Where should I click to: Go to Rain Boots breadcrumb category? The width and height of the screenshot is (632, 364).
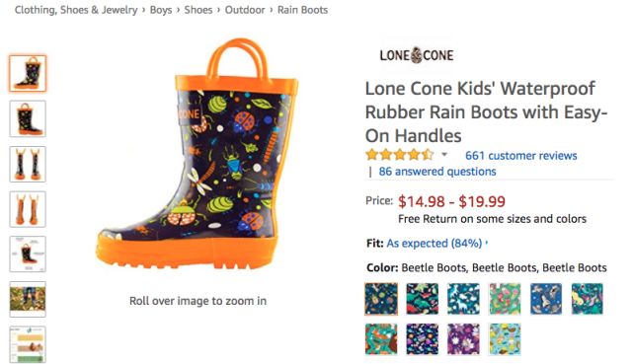click(x=302, y=10)
